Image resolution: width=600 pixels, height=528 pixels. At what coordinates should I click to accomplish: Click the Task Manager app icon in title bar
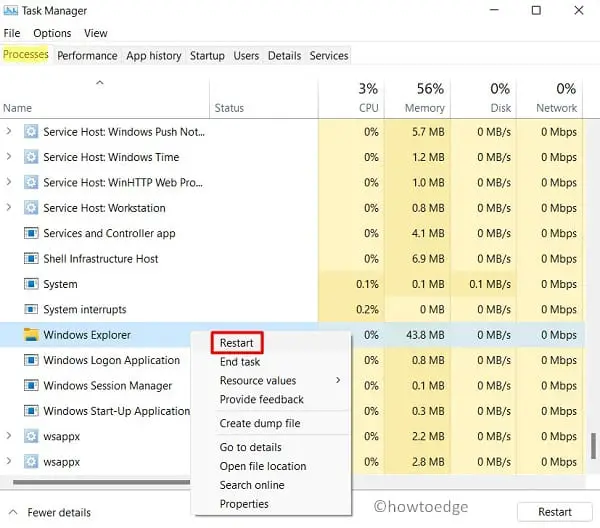point(11,11)
